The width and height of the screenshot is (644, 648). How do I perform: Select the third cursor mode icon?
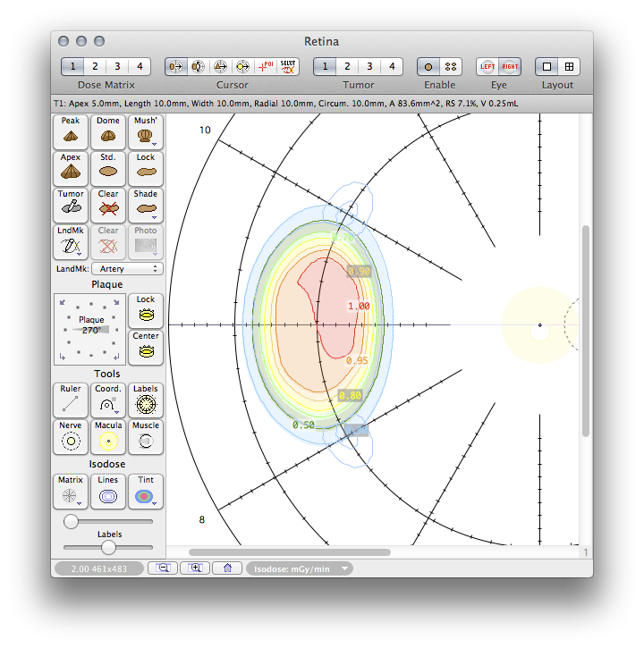pos(220,66)
